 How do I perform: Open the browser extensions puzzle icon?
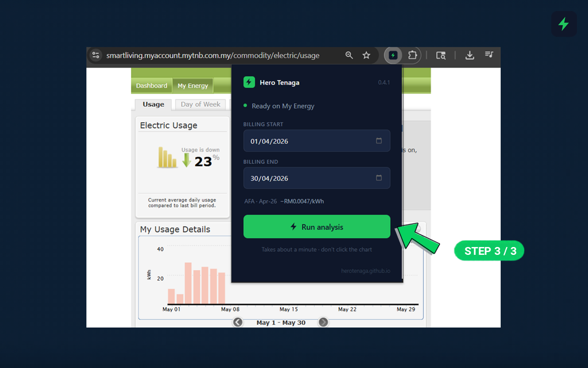413,55
